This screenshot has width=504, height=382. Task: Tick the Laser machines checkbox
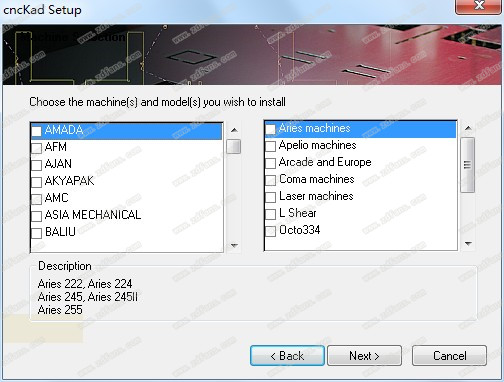[x=271, y=197]
